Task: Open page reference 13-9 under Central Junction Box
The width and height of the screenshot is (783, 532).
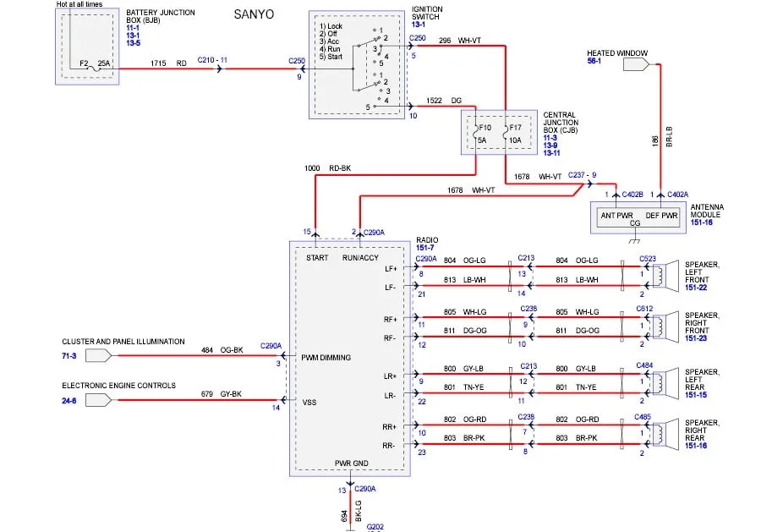Action: [x=550, y=145]
